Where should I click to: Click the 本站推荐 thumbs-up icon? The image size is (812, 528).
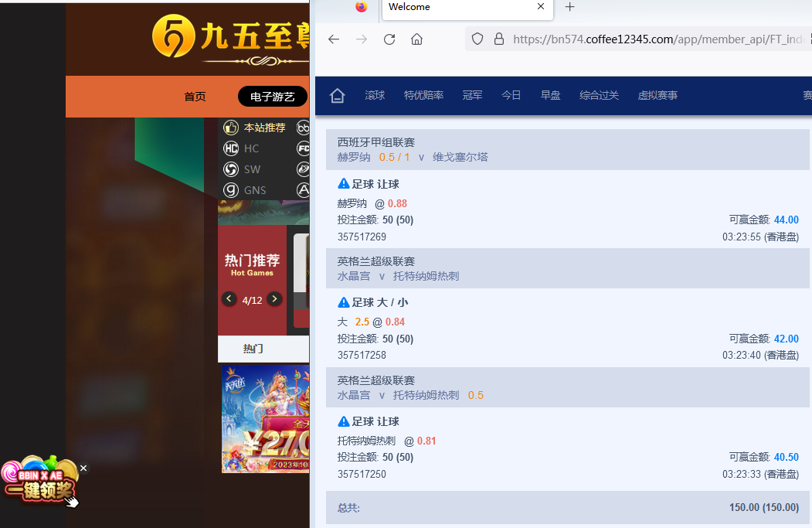[x=230, y=128]
